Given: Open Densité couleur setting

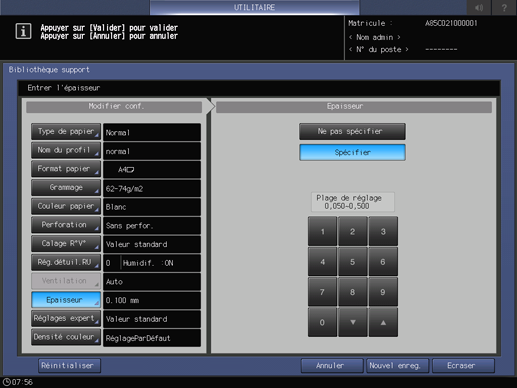Looking at the screenshot, I should tap(66, 337).
